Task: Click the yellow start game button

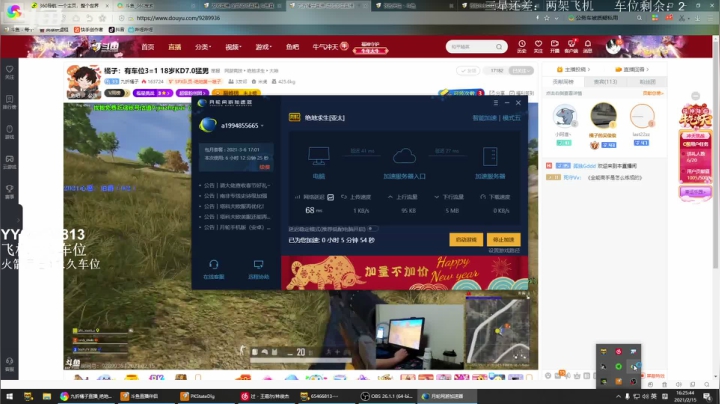Action: (466, 240)
